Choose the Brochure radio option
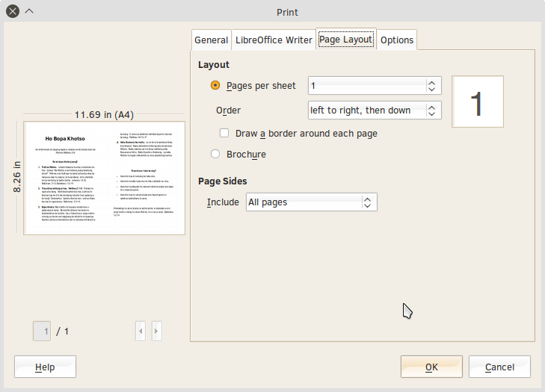Screen dimensions: 545x392 pos(215,154)
